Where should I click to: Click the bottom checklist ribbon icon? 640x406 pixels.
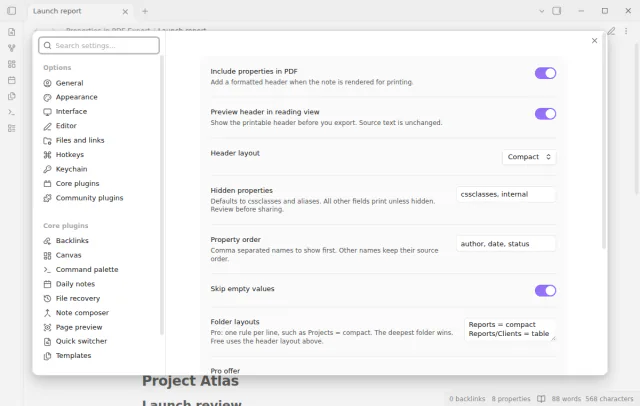tap(12, 128)
